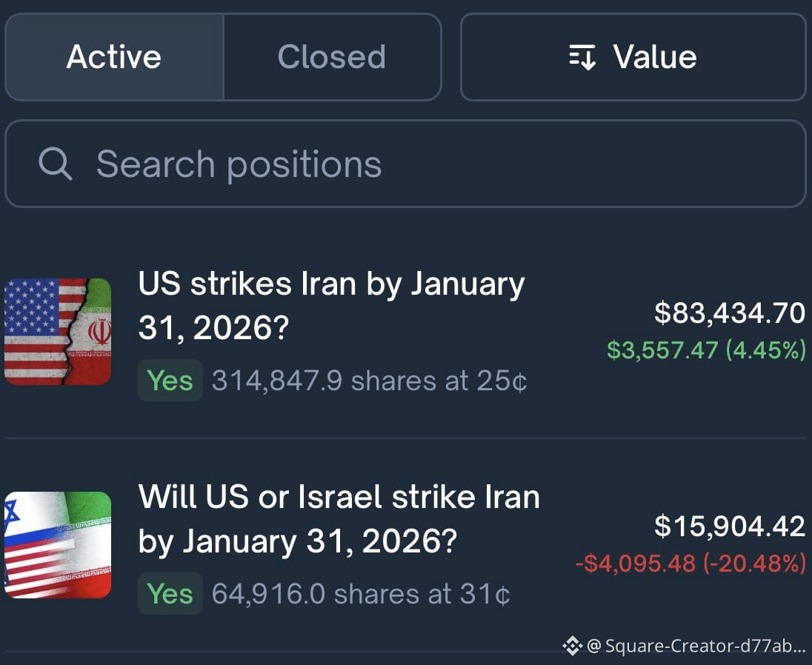The height and width of the screenshot is (665, 812).
Task: Open the Value sort dropdown
Action: click(x=633, y=57)
